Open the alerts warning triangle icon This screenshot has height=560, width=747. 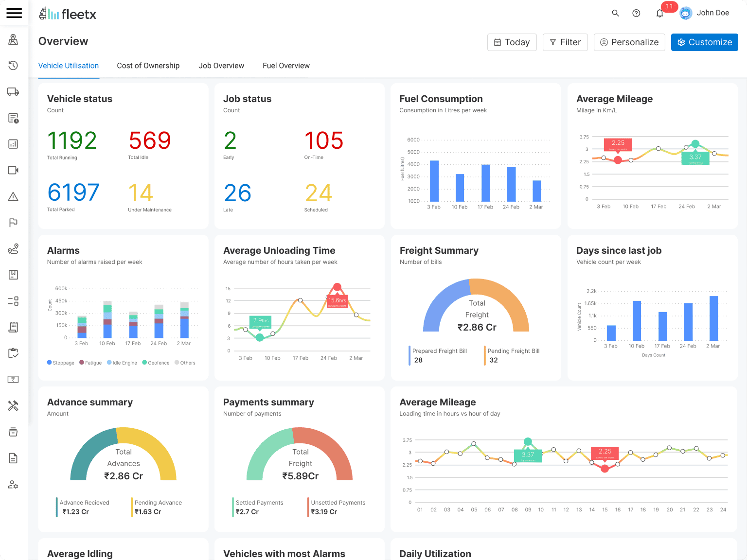pyautogui.click(x=13, y=197)
